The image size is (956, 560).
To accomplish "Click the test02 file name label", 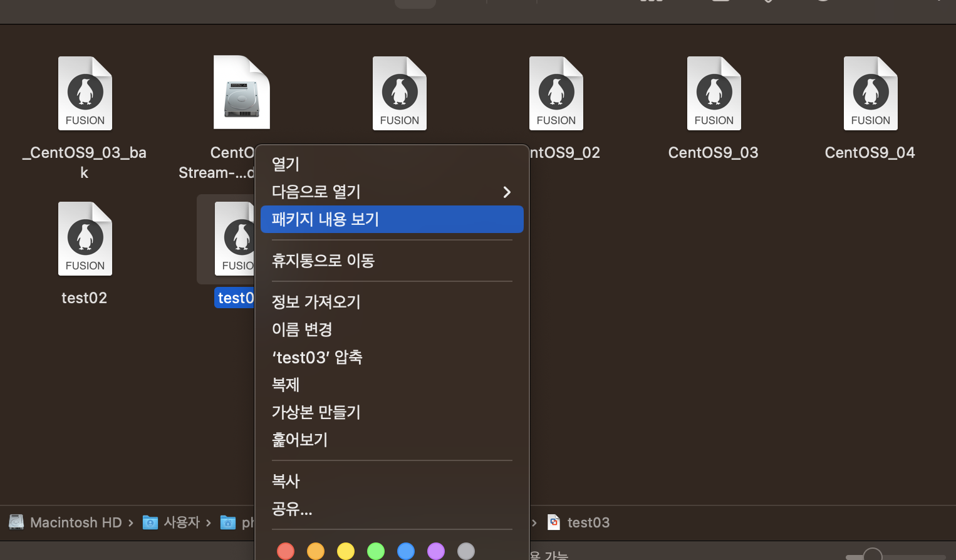I will pos(85,298).
